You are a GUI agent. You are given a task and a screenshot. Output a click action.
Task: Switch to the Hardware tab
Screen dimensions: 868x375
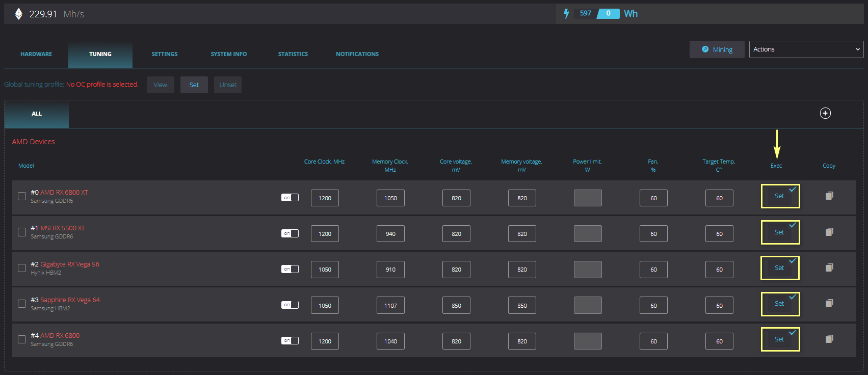36,54
